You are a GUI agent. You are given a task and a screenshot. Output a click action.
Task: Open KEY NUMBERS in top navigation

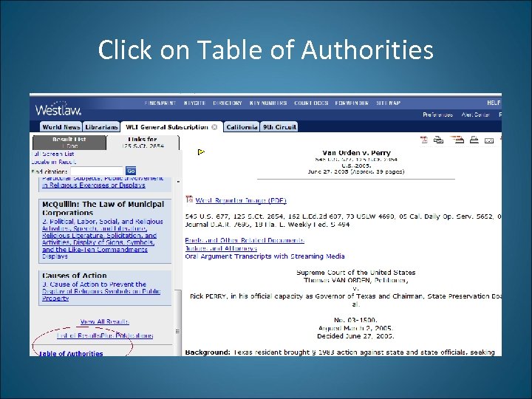[268, 103]
